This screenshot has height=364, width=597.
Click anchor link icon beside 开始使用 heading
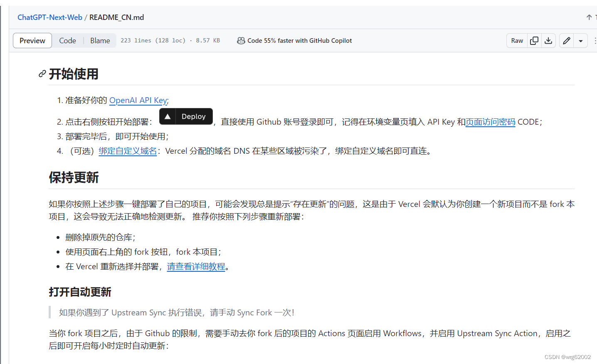(x=42, y=74)
